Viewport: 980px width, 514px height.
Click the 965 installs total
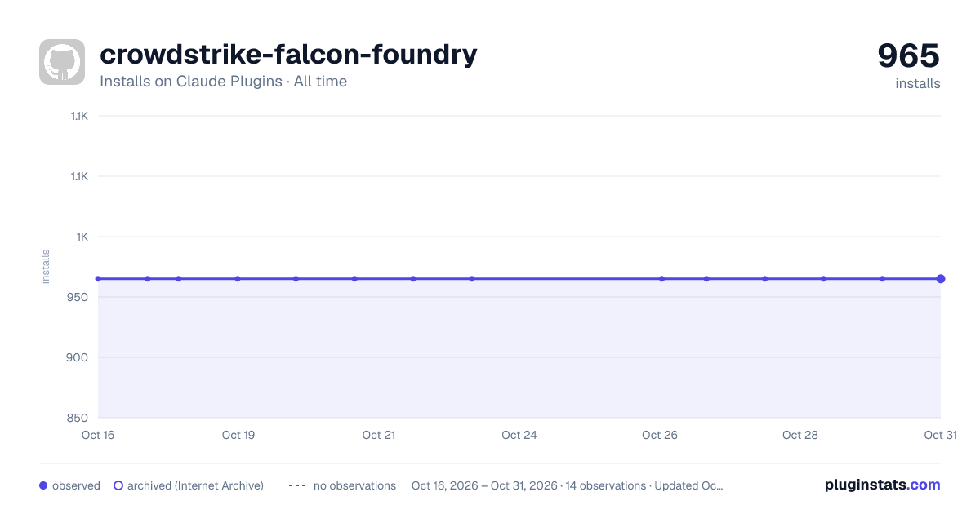click(909, 55)
